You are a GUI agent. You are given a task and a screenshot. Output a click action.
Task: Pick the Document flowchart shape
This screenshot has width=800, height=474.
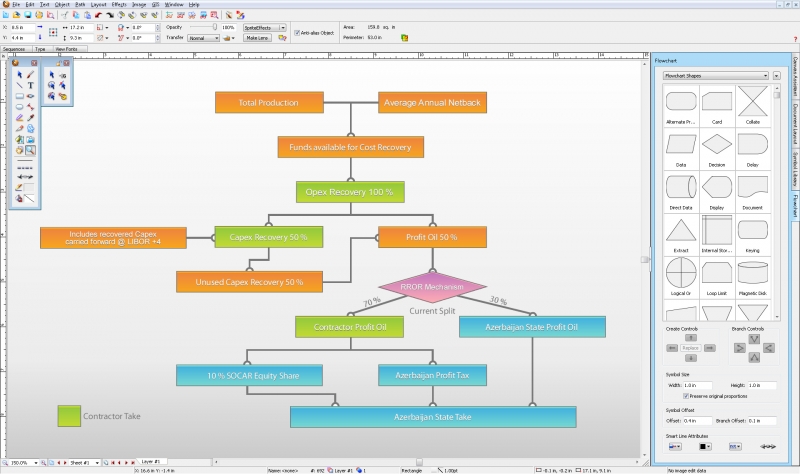(753, 187)
